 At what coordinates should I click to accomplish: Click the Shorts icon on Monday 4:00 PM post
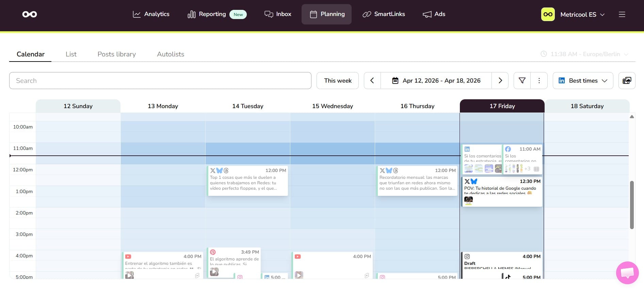(197, 275)
